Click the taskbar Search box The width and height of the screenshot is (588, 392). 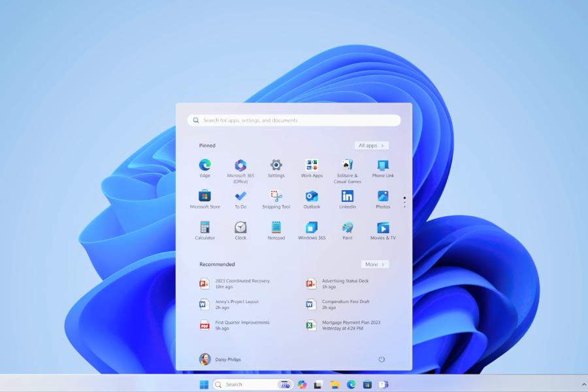[253, 384]
